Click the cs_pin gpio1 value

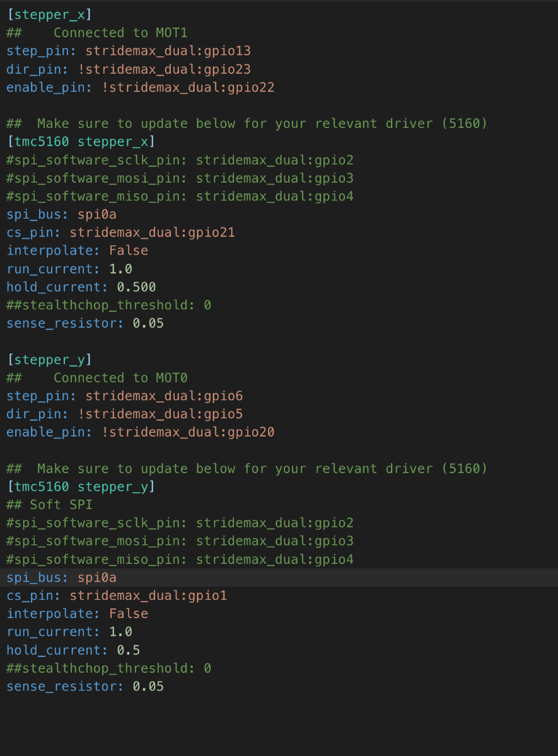(148, 596)
